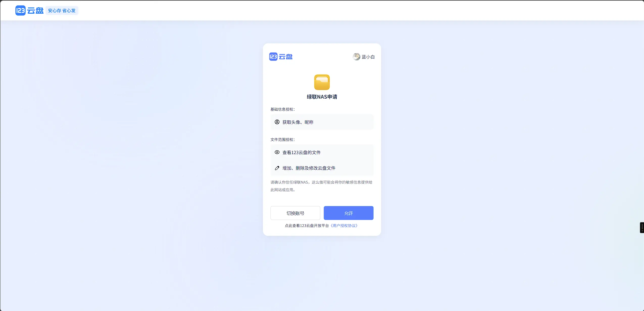Click the eye icon beside 查看123云盘的文件
Viewport: 644px width, 311px height.
pos(277,152)
